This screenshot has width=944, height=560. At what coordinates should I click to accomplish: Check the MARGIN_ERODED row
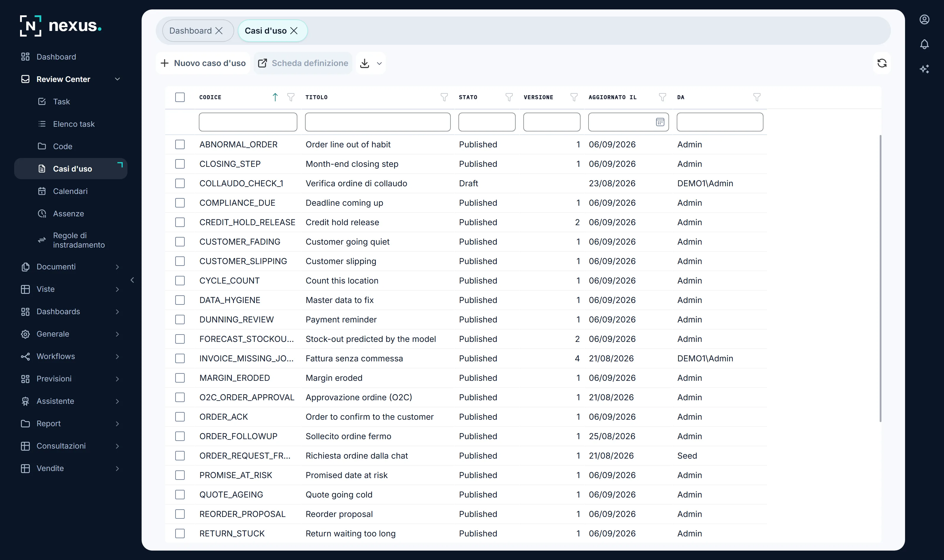tap(180, 378)
